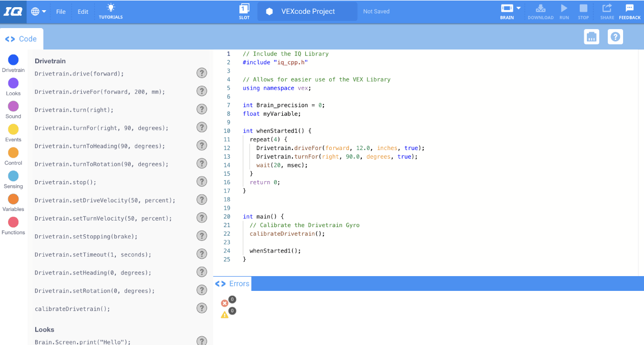Viewport: 644px width, 345px height.
Task: Click code line 12 driveFor statement
Action: coord(340,148)
